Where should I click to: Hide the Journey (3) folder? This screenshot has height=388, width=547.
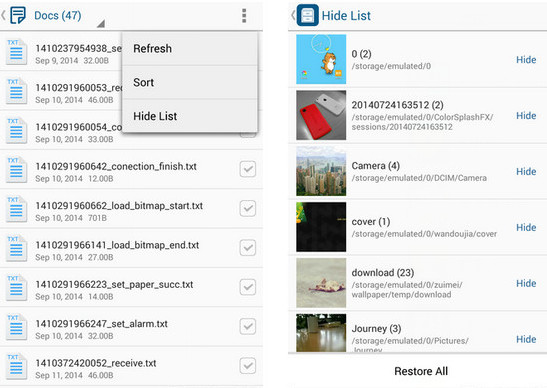tap(526, 339)
